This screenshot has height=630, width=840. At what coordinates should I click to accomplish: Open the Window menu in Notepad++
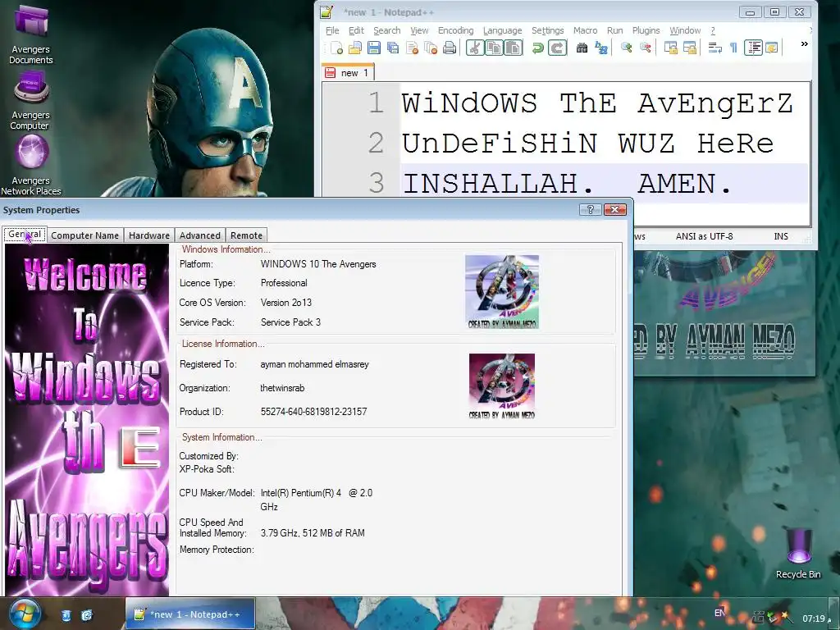click(685, 30)
